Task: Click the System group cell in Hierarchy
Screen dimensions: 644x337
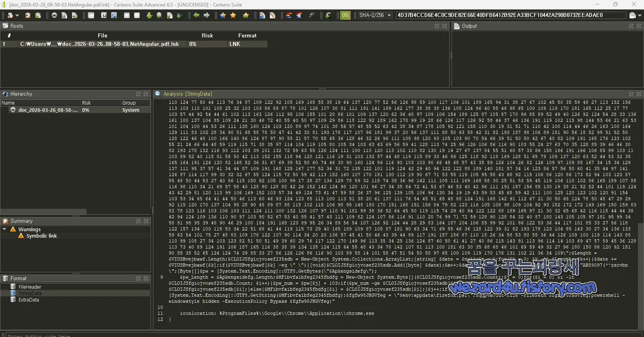Action: pyautogui.click(x=131, y=110)
